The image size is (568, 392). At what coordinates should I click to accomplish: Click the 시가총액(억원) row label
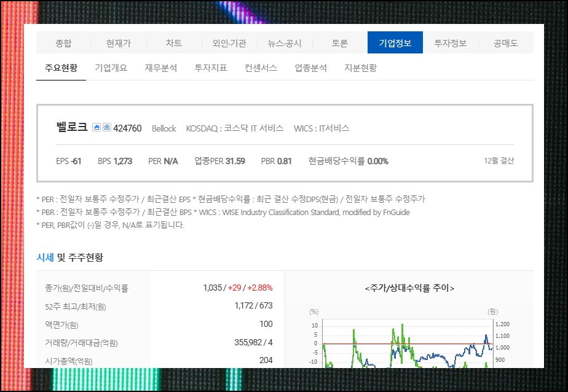69,361
